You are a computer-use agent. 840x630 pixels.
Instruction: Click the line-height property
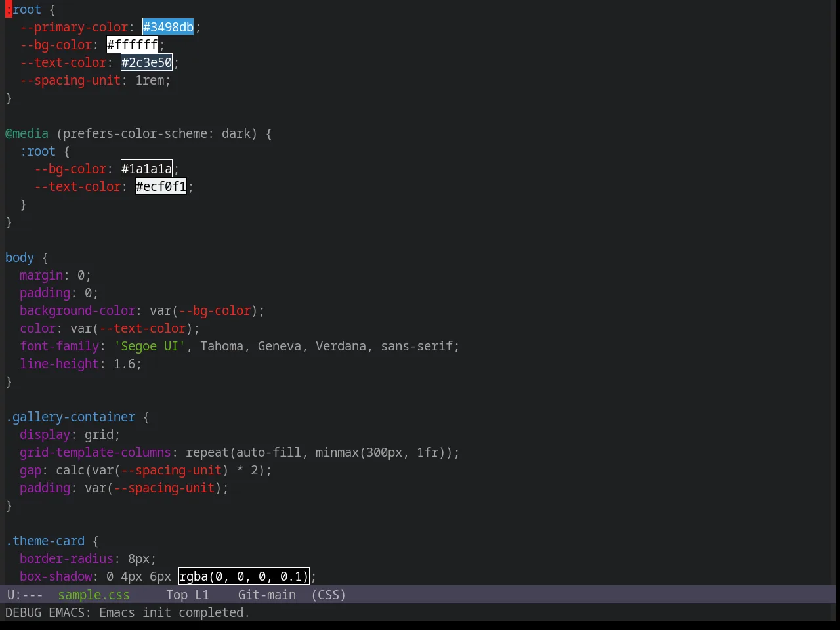tap(59, 364)
